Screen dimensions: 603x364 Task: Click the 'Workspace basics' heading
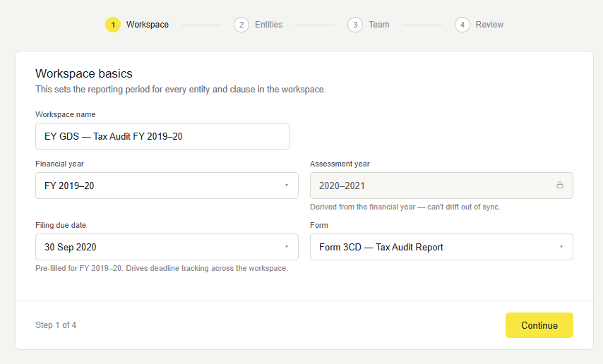tap(84, 73)
